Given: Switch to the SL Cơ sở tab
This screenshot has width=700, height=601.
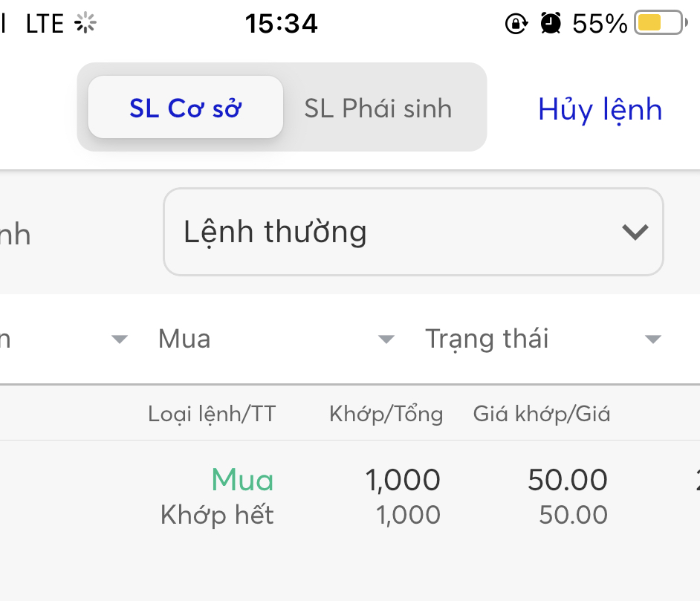Looking at the screenshot, I should coord(186,108).
